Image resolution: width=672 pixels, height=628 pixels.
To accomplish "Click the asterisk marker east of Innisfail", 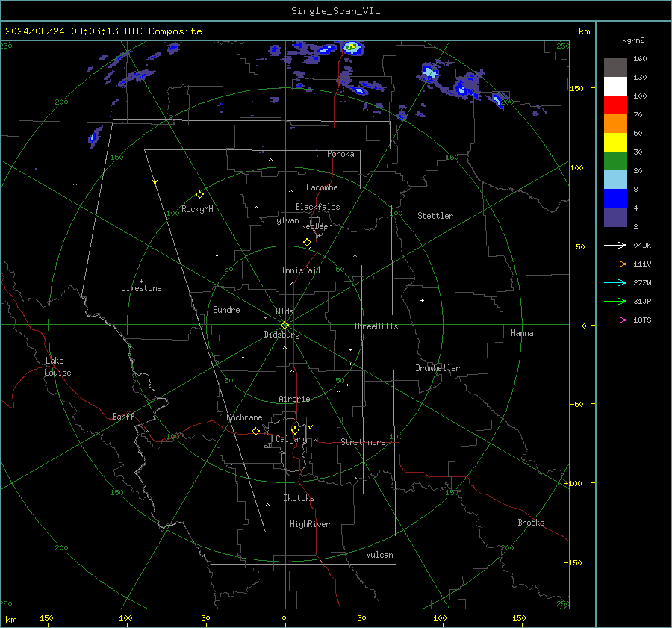I will click(x=355, y=256).
